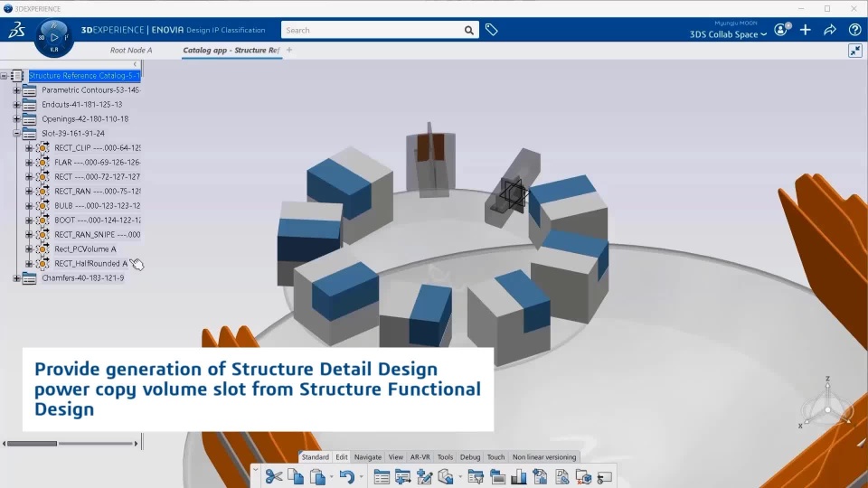Select the BULB ---.000-123-123 item

pyautogui.click(x=98, y=205)
